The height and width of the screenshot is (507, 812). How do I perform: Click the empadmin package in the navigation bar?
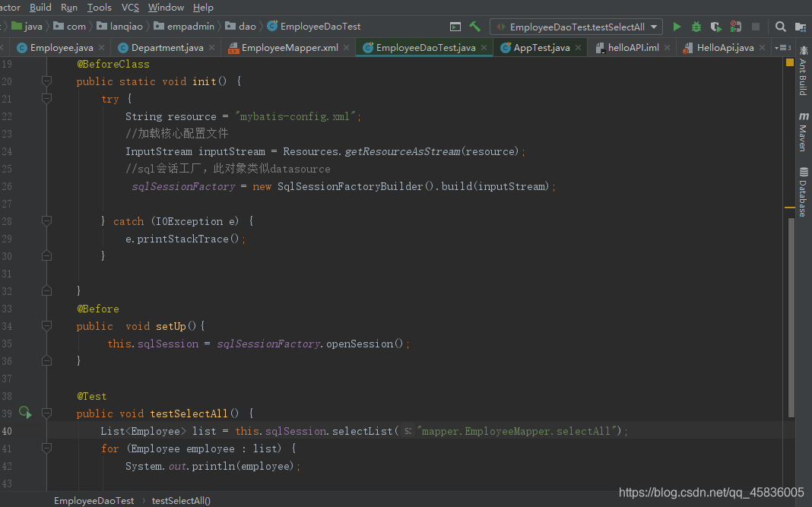click(184, 27)
